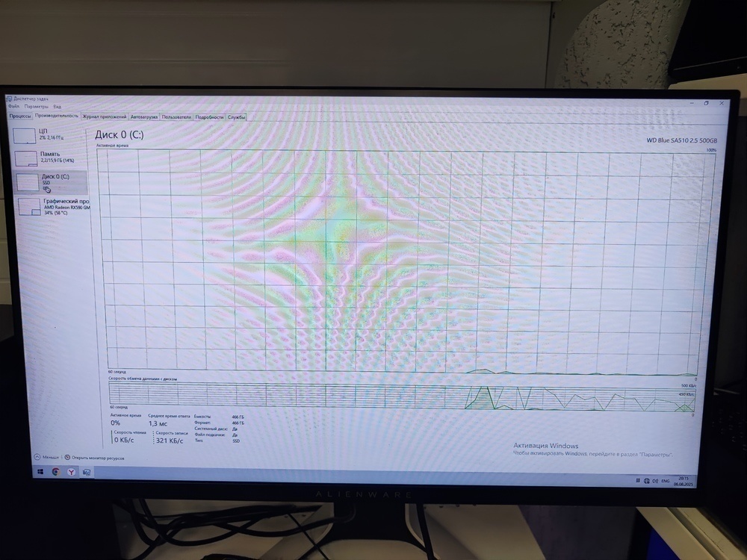Collapse view with the Меньше chevron
The image size is (747, 560).
coord(37,457)
